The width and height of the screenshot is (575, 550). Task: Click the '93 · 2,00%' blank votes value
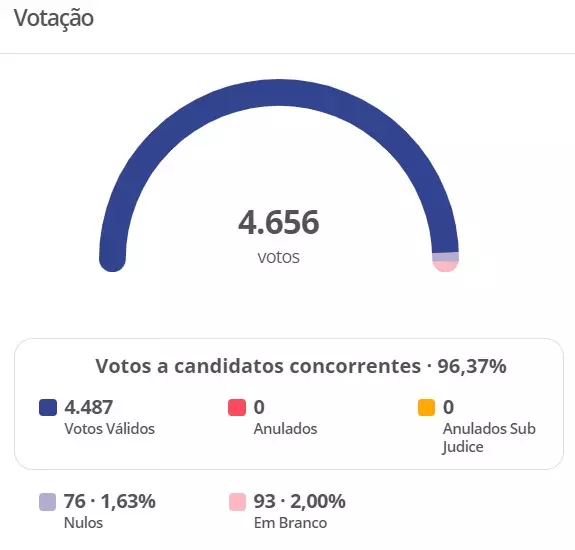coord(299,501)
